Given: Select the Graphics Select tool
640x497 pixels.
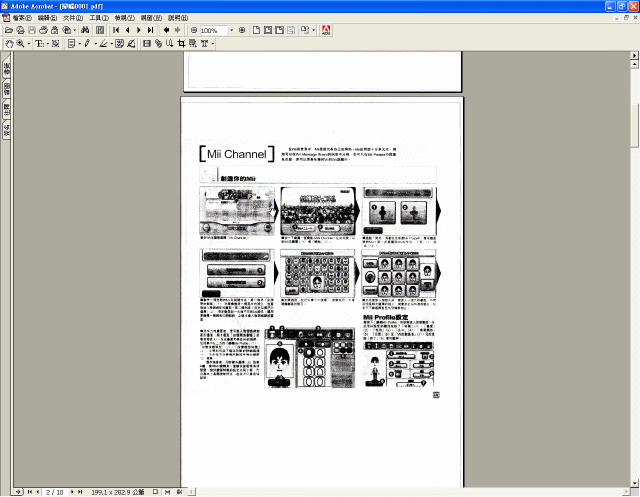Looking at the screenshot, I should click(56, 44).
